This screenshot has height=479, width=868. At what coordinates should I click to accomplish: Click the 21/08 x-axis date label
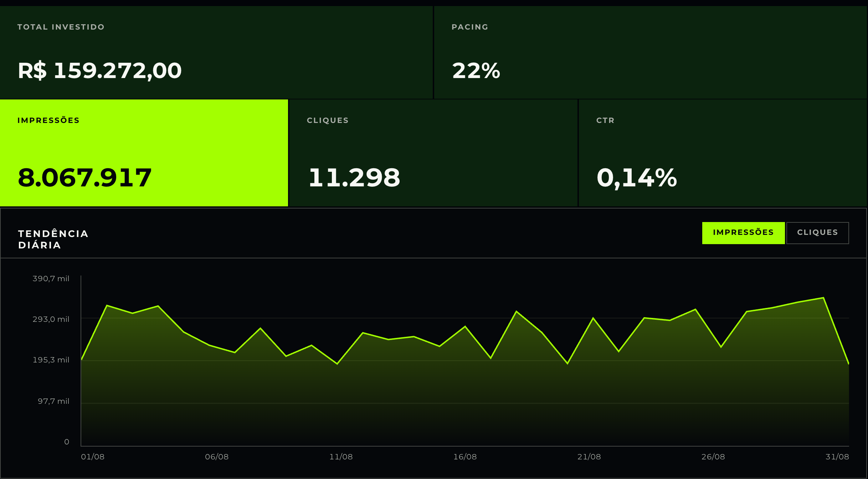click(589, 457)
